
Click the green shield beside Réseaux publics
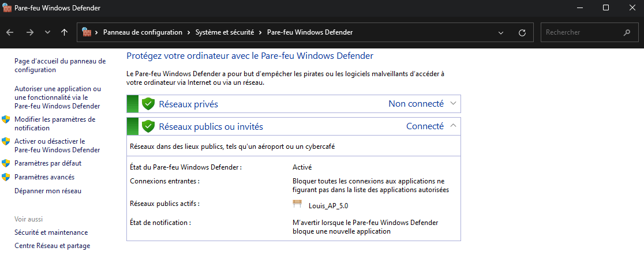(148, 126)
